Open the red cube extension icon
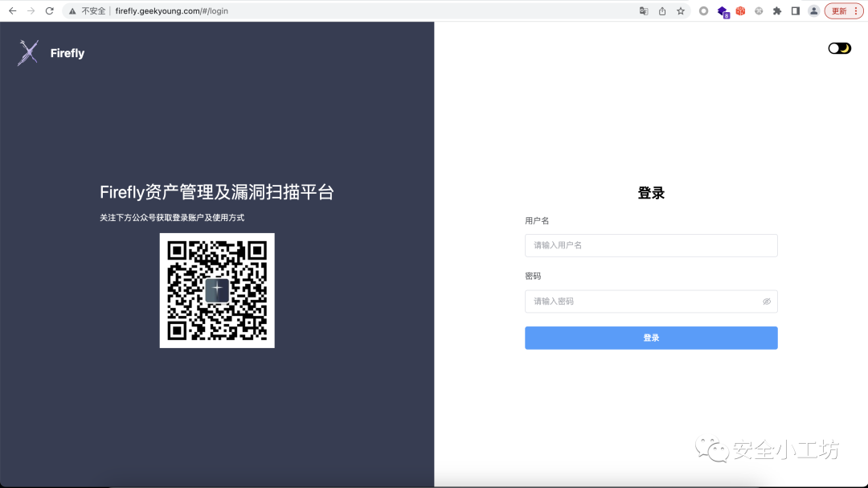Screen dimensions: 868x488 (x=741, y=11)
